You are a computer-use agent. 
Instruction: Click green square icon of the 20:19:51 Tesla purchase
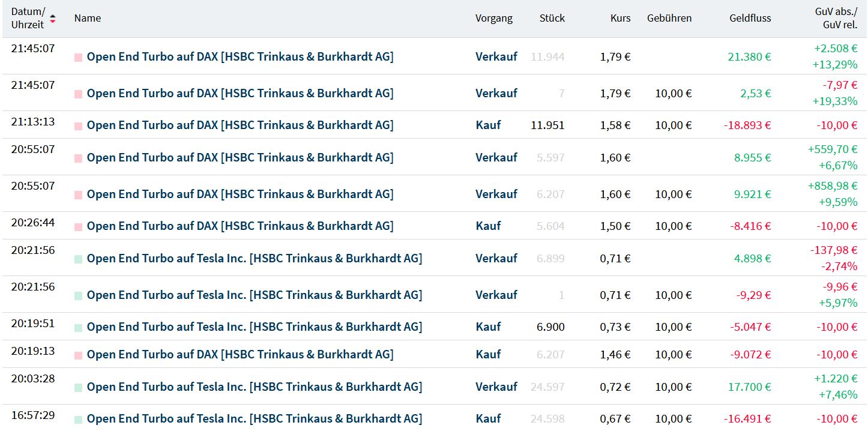point(78,327)
